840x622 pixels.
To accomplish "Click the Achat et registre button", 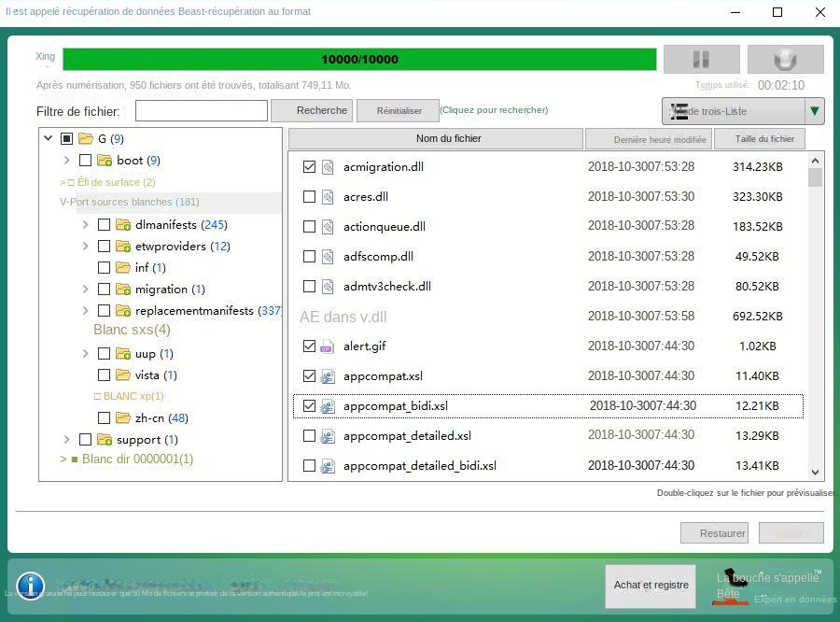I will click(651, 587).
